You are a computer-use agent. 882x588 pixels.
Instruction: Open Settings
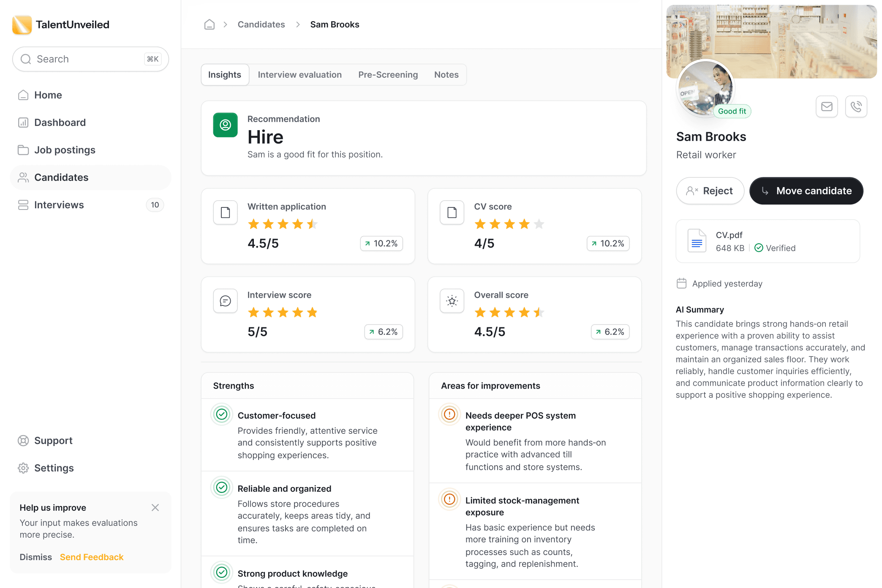tap(54, 468)
